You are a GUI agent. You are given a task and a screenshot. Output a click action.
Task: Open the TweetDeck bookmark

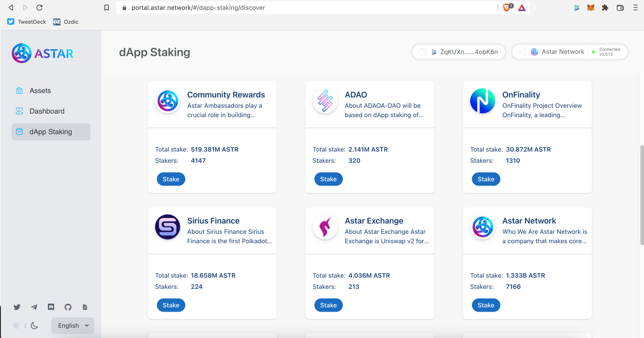click(27, 21)
